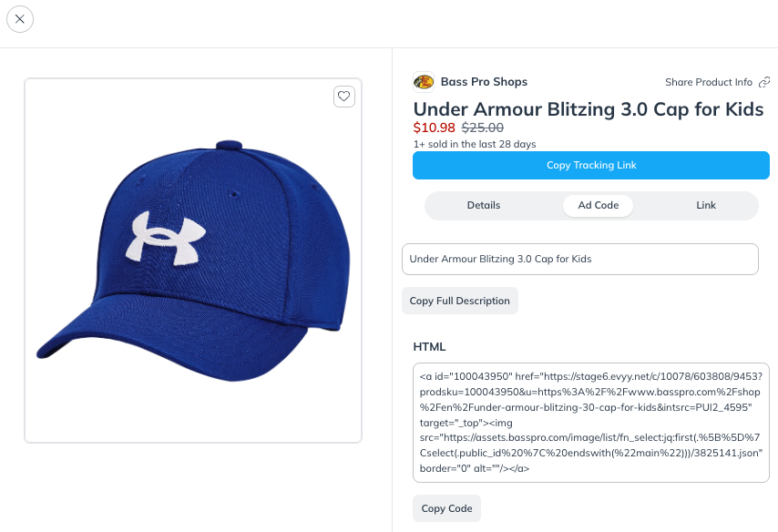Screen dimensions: 778x532
Task: Click the Bass Pro Shops logo
Action: 424,81
